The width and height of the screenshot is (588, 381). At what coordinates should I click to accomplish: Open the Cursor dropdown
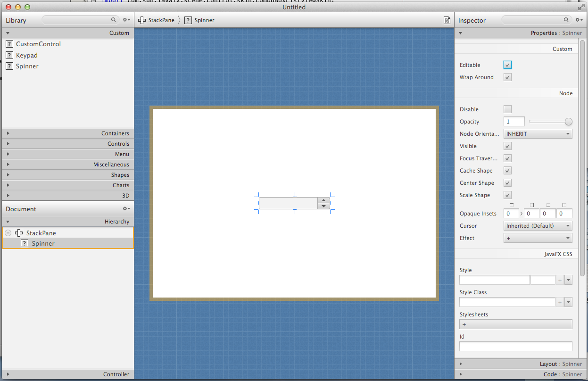pos(538,226)
